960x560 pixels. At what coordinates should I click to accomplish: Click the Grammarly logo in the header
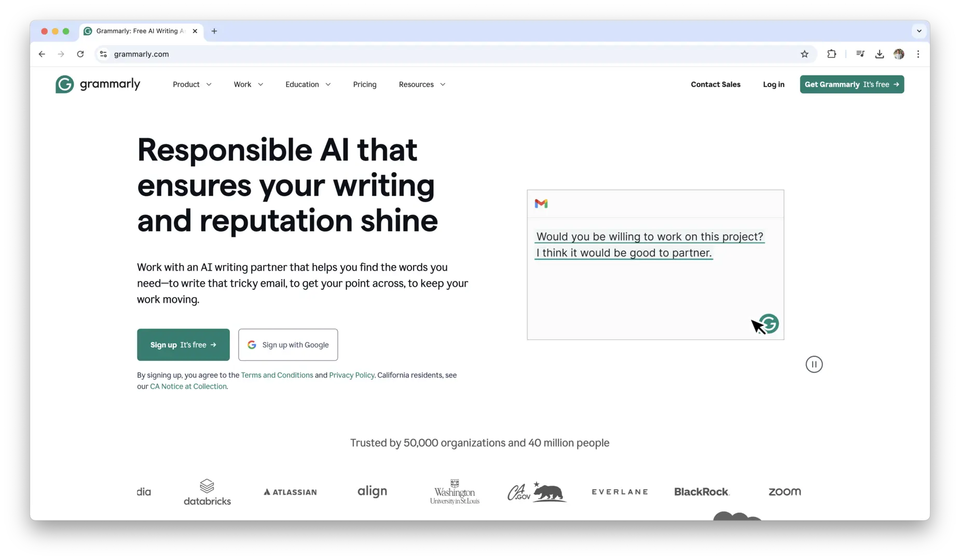(x=98, y=84)
